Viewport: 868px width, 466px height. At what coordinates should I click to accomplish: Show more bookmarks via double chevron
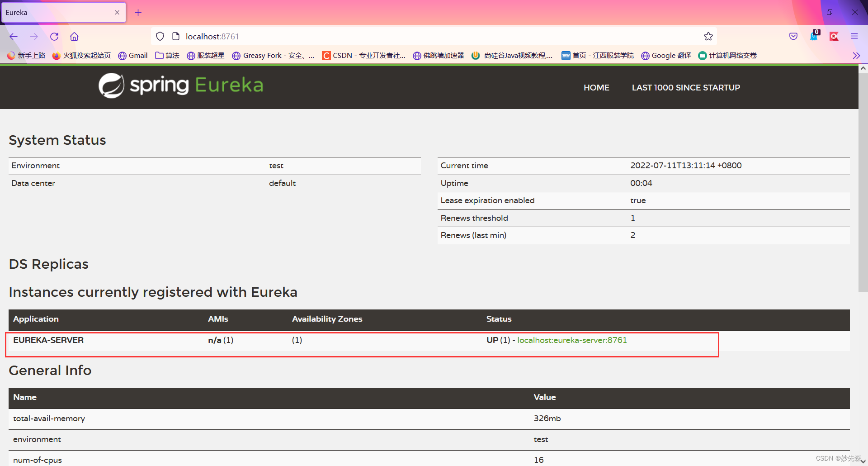point(856,56)
